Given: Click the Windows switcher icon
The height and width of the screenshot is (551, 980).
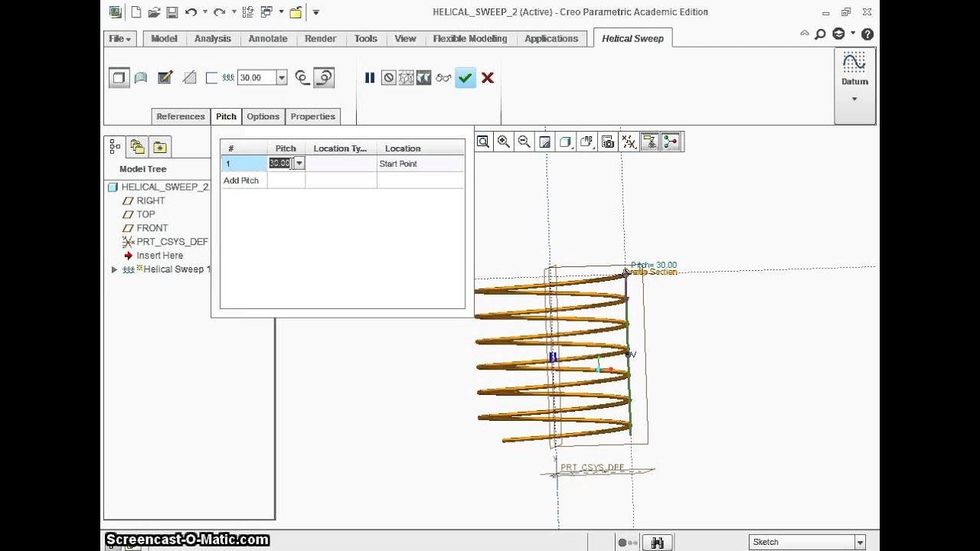Looking at the screenshot, I should pos(266,12).
